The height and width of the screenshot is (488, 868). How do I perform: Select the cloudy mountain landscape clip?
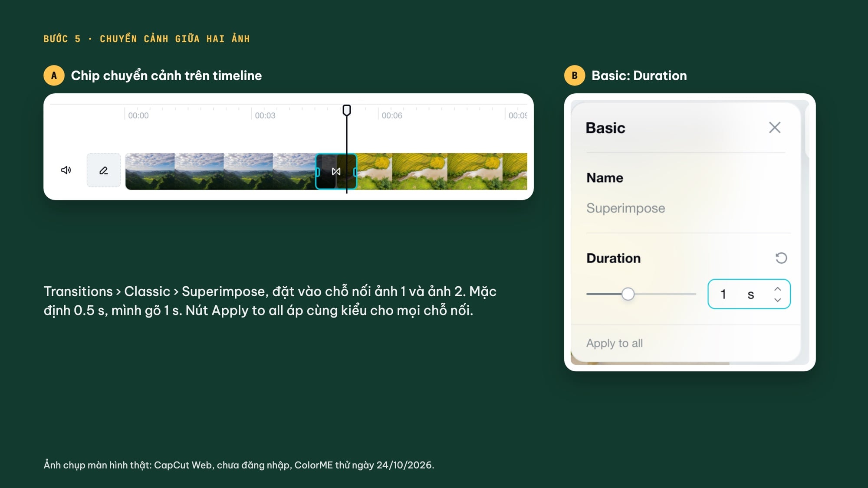pos(220,171)
